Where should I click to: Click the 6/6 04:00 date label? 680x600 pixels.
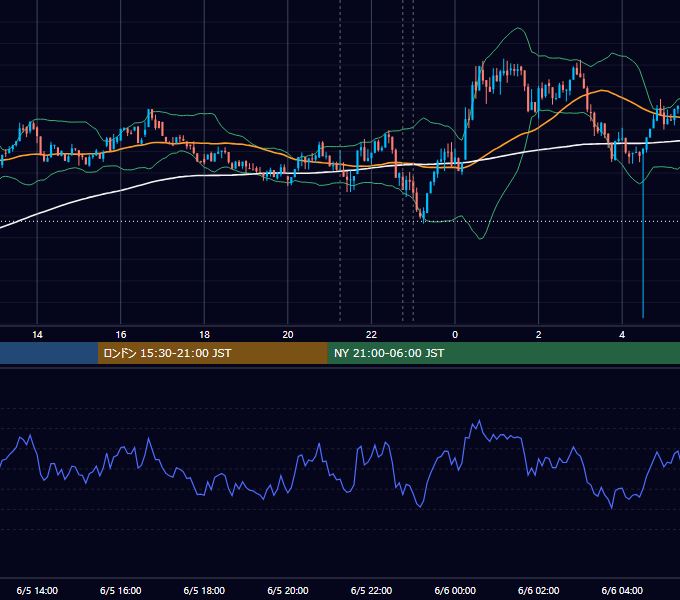pos(622,590)
